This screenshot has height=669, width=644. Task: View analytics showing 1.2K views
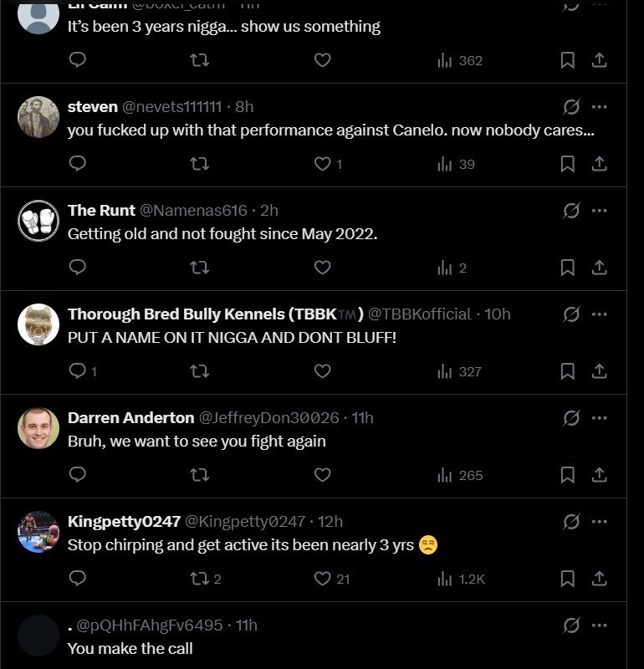[460, 579]
